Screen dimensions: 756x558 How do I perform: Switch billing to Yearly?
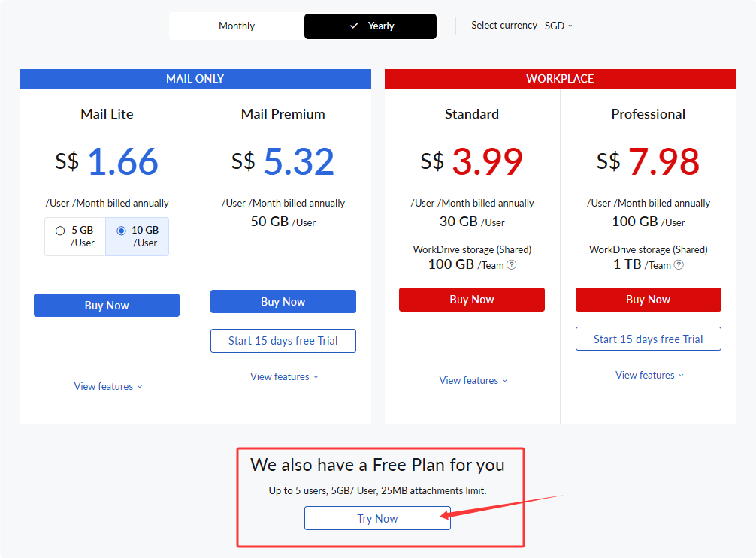tap(370, 26)
